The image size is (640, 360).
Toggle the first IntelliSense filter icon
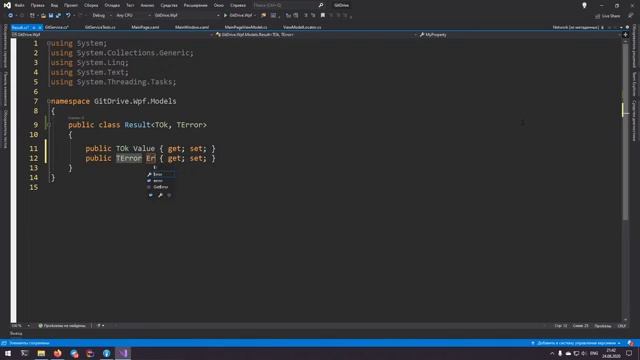pyautogui.click(x=151, y=196)
